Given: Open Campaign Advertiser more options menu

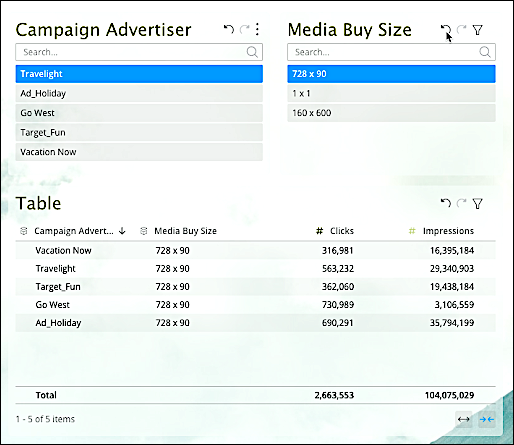Looking at the screenshot, I should 257,29.
